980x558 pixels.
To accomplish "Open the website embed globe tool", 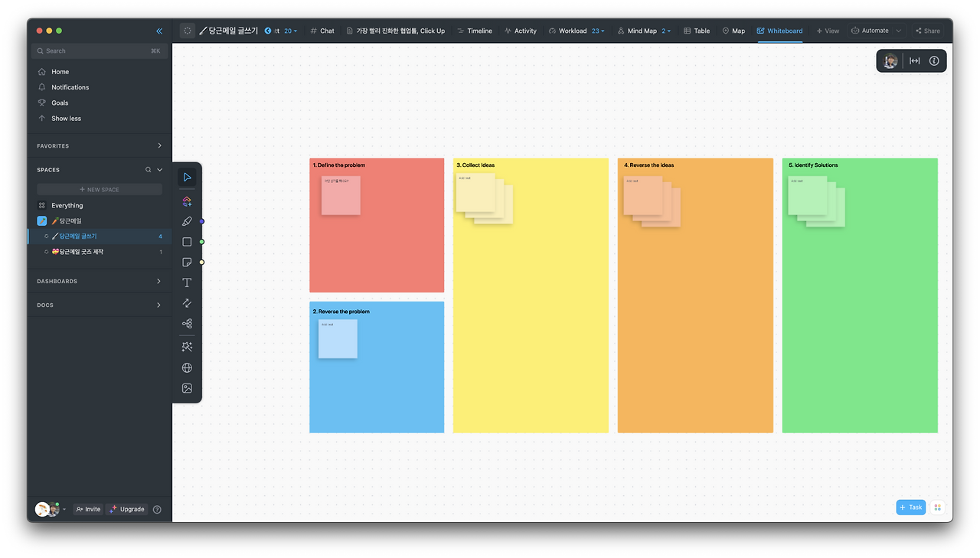I will pos(187,367).
